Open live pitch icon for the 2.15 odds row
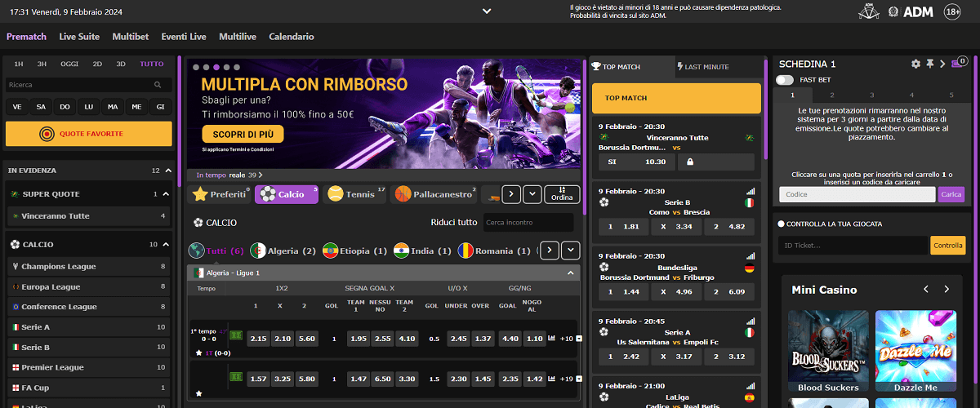This screenshot has width=980, height=408. [x=236, y=337]
